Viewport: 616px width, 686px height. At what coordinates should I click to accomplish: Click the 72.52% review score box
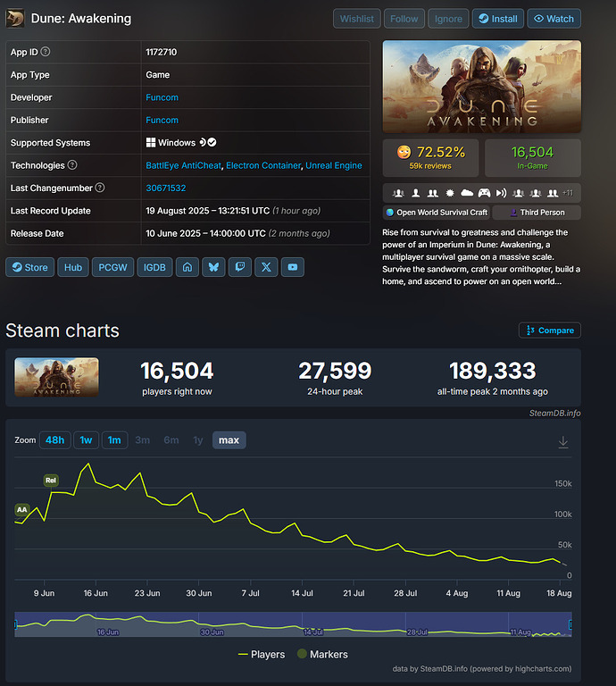[x=430, y=158]
